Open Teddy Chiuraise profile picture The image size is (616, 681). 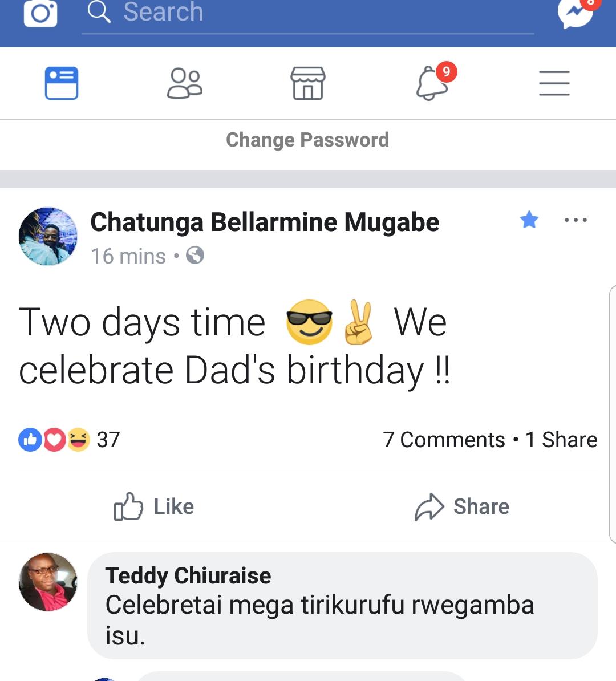click(48, 582)
